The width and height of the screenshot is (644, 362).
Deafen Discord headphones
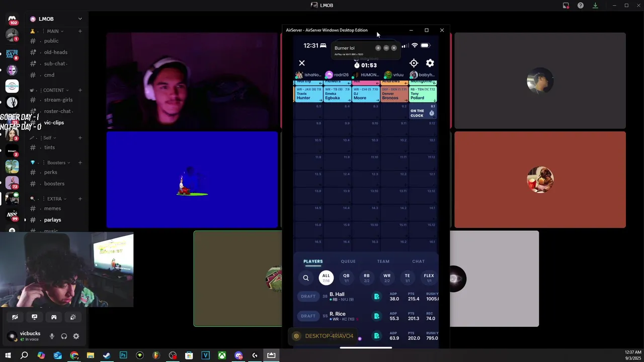point(64,336)
